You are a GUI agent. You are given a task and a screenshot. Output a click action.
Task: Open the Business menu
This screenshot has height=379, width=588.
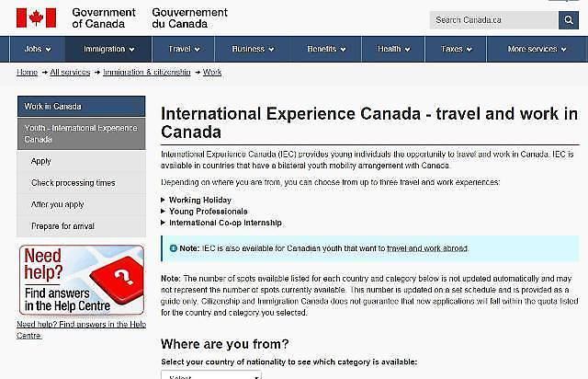tap(253, 49)
